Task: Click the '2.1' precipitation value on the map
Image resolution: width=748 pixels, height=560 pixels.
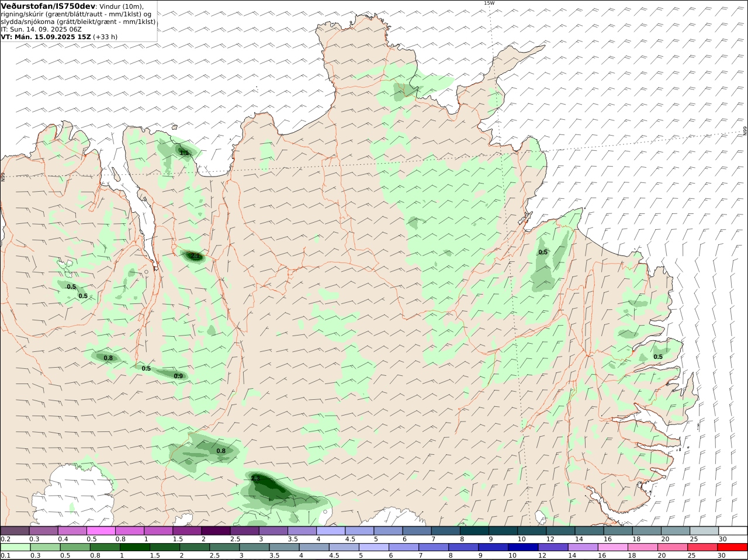Action: pos(196,256)
